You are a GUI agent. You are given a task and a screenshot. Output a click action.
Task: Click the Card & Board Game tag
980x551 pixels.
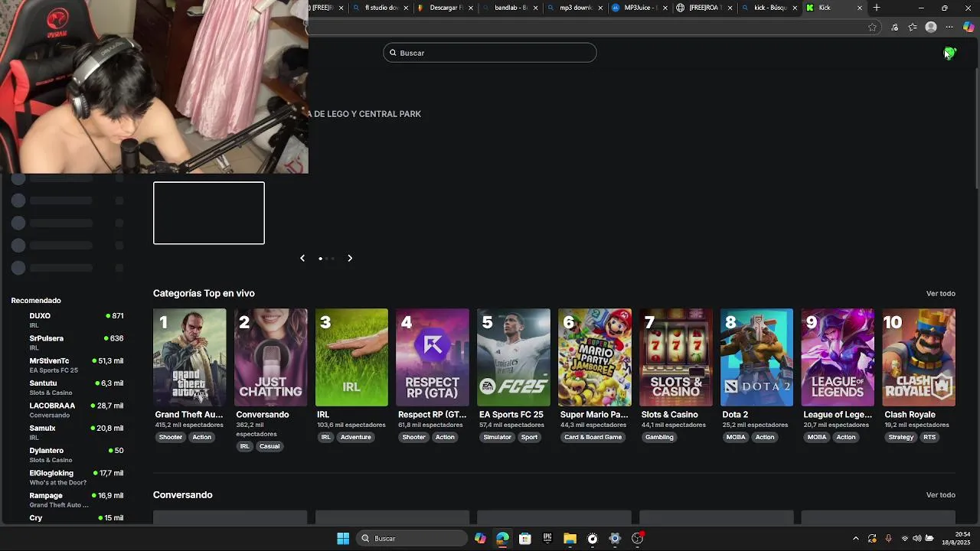click(593, 438)
